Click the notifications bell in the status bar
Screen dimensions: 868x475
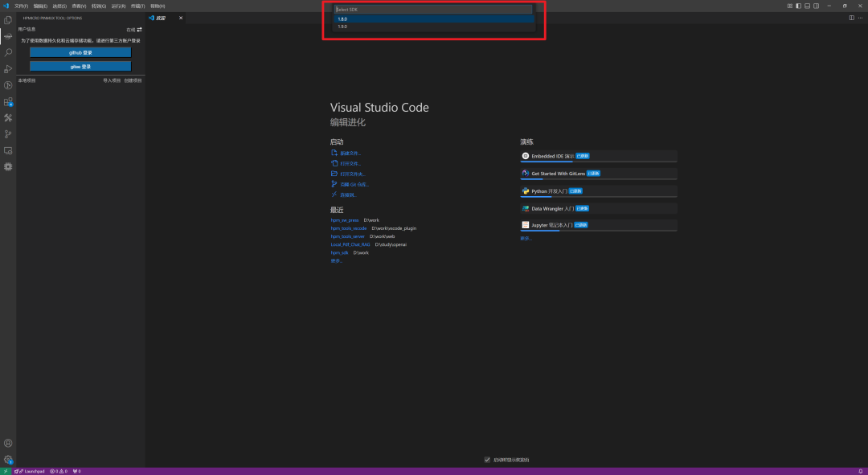coord(860,471)
